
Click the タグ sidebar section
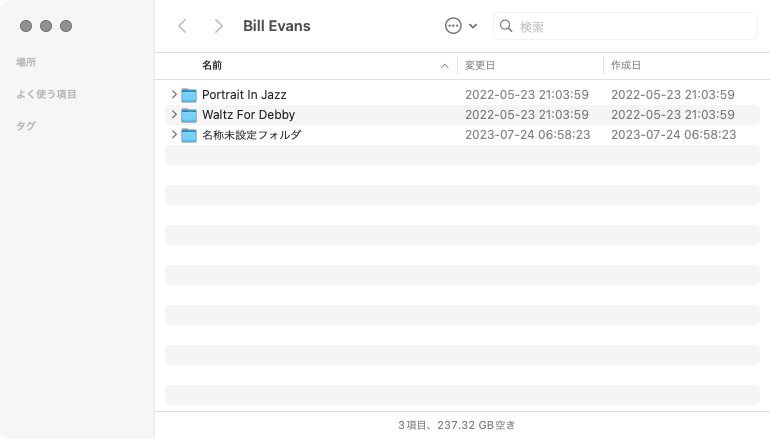point(26,126)
